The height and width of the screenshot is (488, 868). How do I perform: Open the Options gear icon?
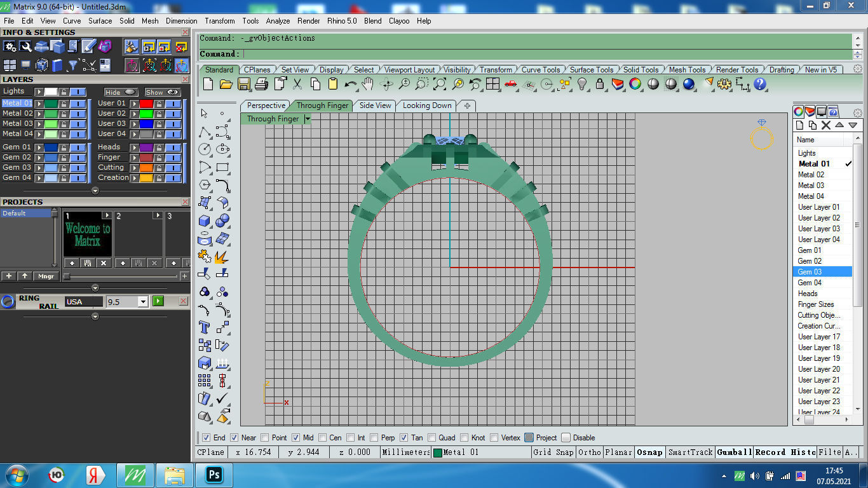coord(724,84)
